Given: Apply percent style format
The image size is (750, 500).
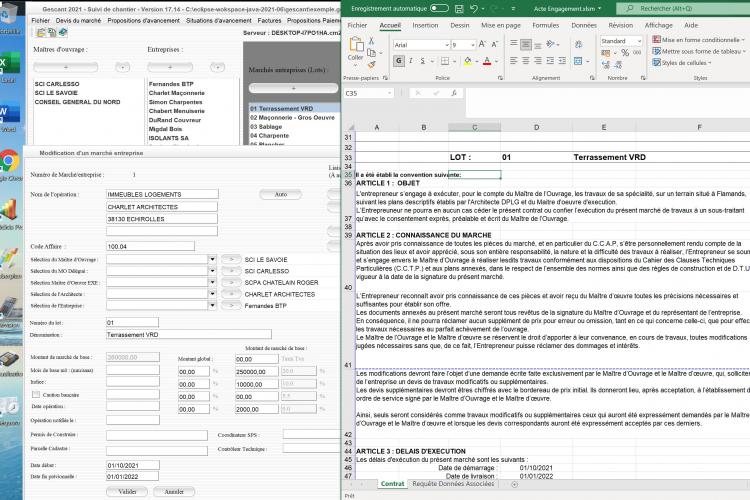Looking at the screenshot, I should pyautogui.click(x=625, y=53).
